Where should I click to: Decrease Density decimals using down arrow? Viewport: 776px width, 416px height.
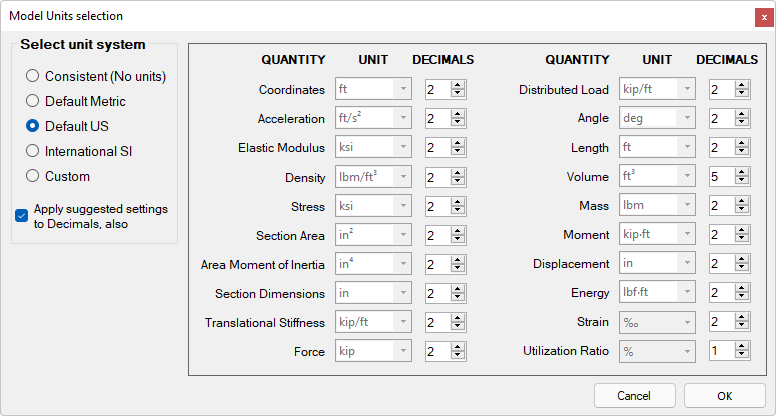(x=457, y=181)
